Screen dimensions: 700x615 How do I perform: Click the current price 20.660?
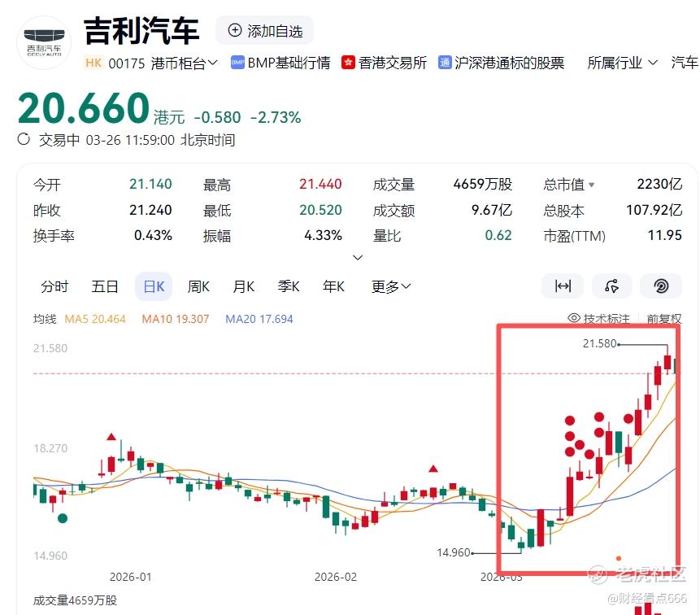tap(84, 108)
